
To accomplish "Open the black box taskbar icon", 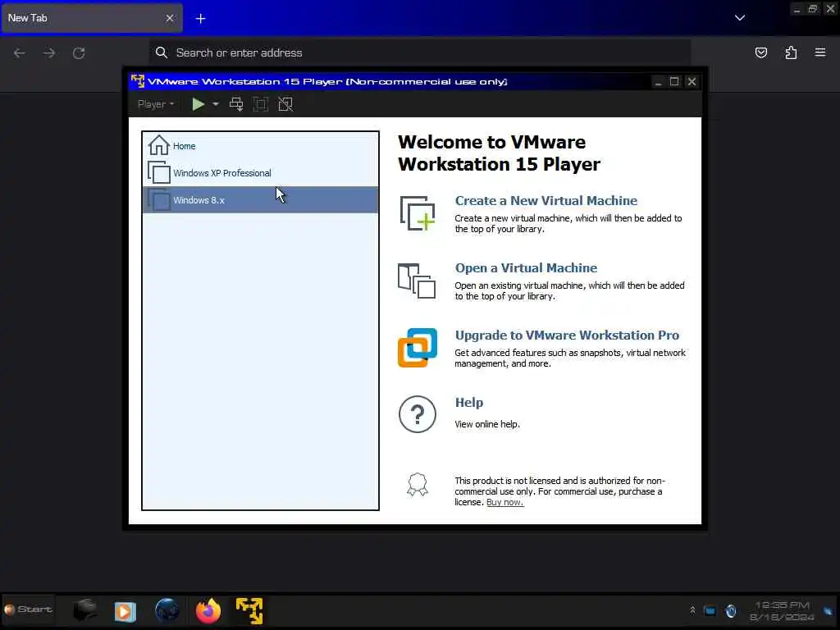I will coord(84,610).
